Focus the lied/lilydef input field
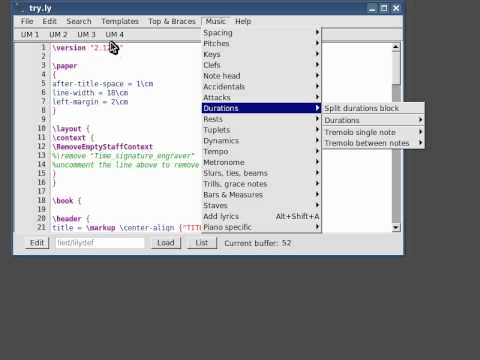Viewport: 480px width, 360px height. pos(100,243)
